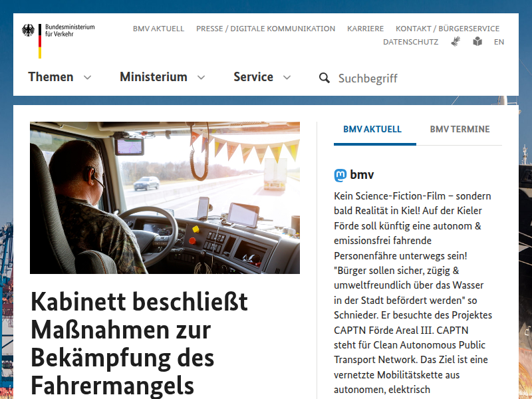Screen dimensions: 532x399
Task: Open the sign language (Gebärdensprache) icon
Action: pos(456,41)
